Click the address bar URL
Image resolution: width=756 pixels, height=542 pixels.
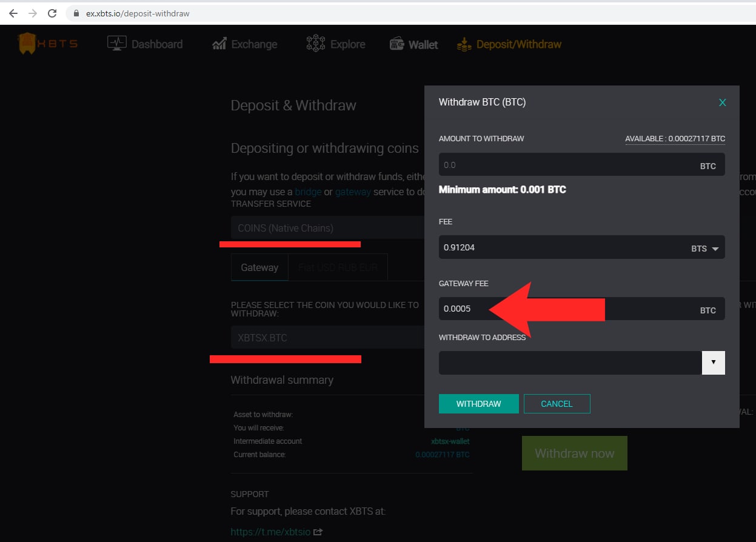point(138,13)
